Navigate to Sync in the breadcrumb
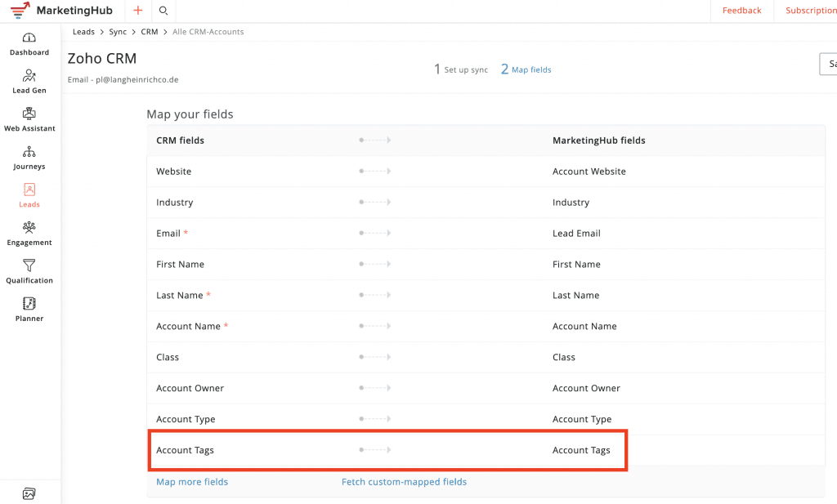 point(118,32)
